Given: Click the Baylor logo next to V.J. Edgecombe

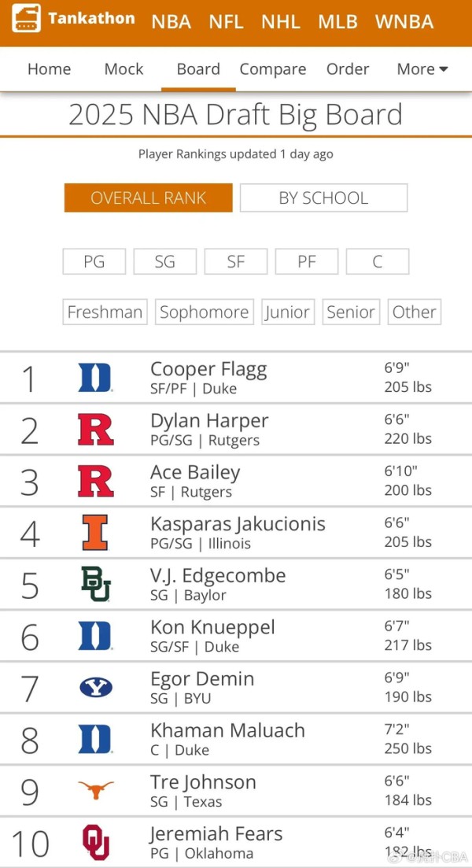Looking at the screenshot, I should pyautogui.click(x=95, y=584).
